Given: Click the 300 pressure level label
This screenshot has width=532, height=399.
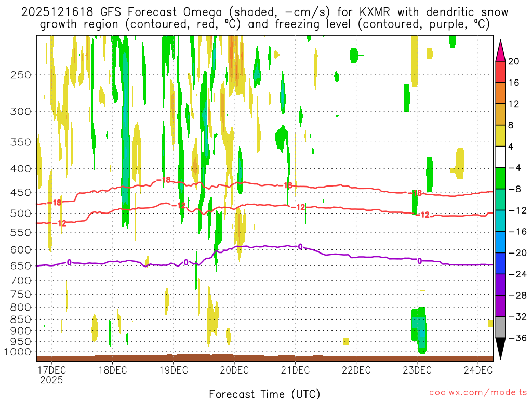Looking at the screenshot, I should (x=21, y=111).
